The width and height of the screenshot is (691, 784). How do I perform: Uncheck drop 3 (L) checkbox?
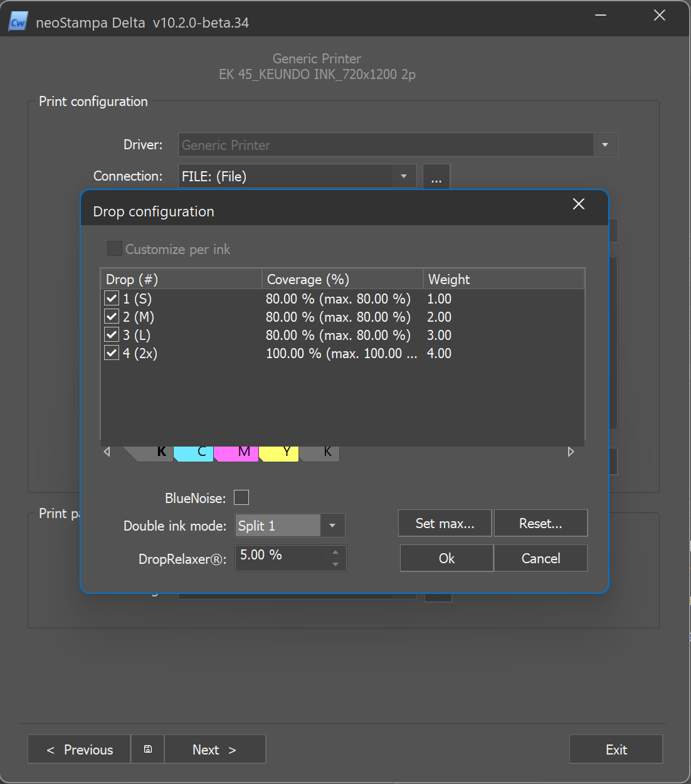click(112, 334)
